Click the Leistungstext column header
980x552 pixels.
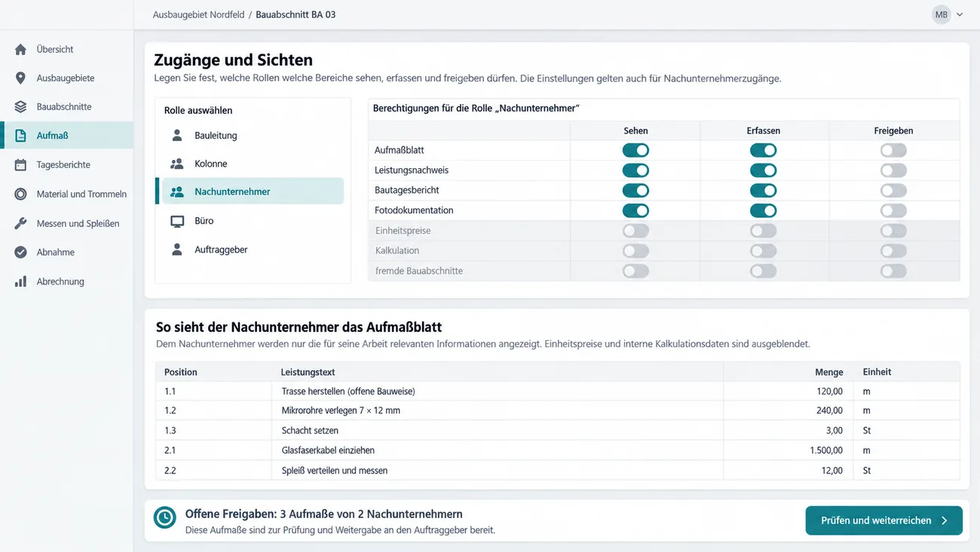pyautogui.click(x=308, y=372)
